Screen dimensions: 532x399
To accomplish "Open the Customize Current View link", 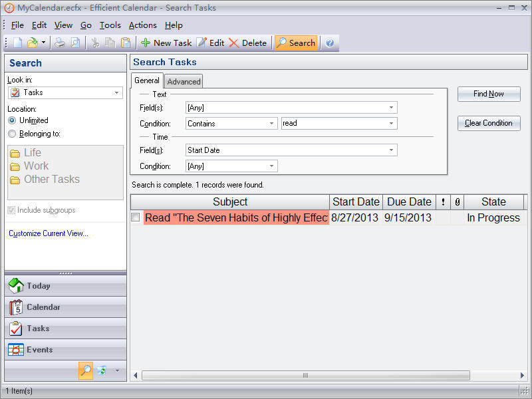I will (49, 233).
